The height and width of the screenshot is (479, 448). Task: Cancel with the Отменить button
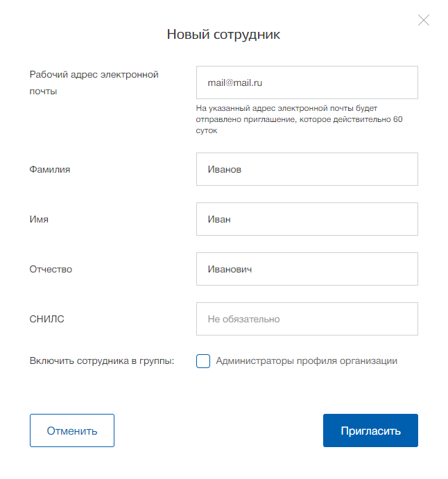[x=72, y=430]
